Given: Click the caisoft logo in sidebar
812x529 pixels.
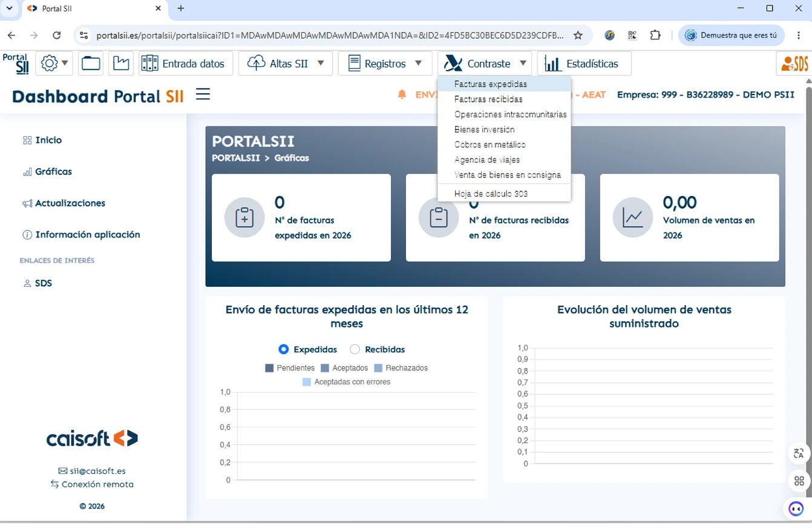Looking at the screenshot, I should (x=92, y=438).
